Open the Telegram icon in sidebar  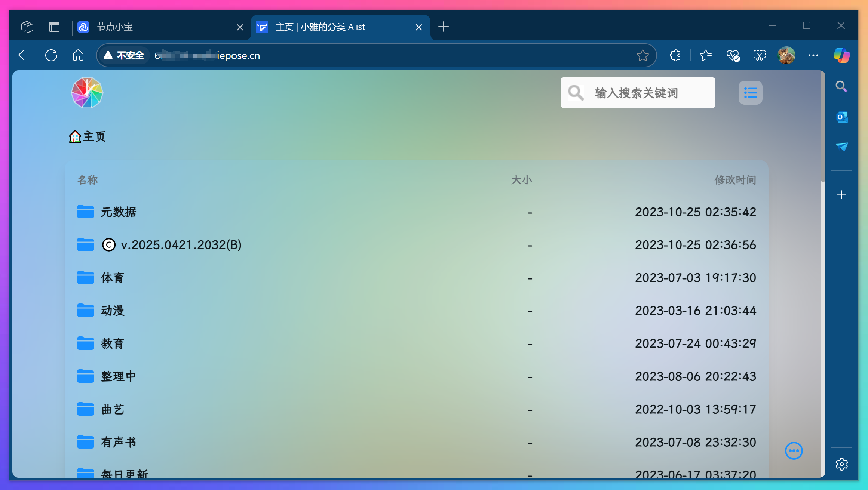coord(841,147)
